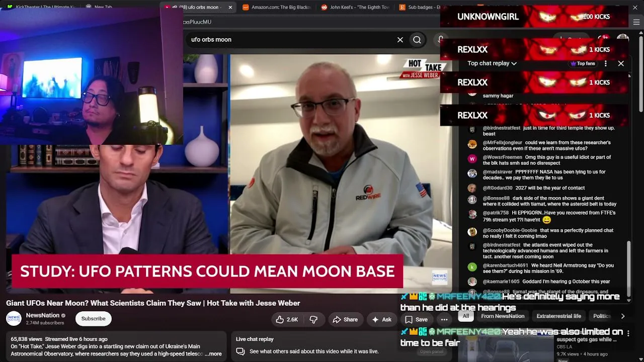Screen dimensions: 644x362
Task: Switch to John Keel's Eighth Tower tab
Action: pyautogui.click(x=354, y=7)
